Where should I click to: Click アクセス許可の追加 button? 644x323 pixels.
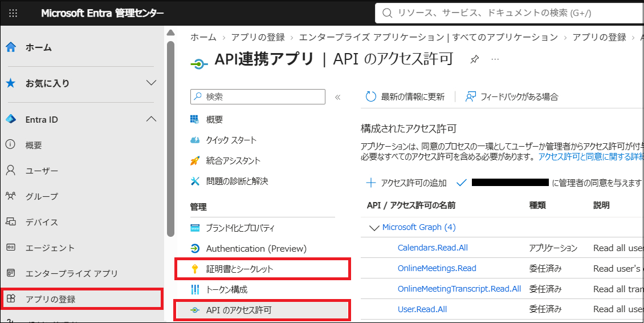[x=406, y=183]
